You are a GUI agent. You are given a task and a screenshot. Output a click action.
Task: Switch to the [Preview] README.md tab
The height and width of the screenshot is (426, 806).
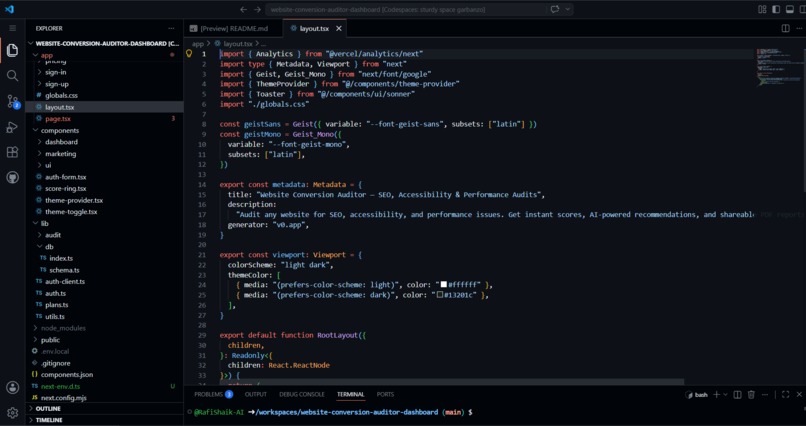[233, 29]
